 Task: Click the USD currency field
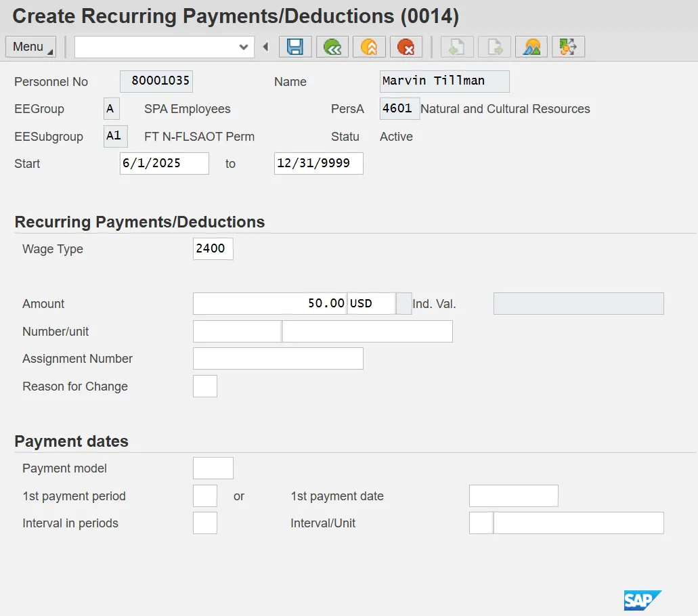[x=370, y=304]
